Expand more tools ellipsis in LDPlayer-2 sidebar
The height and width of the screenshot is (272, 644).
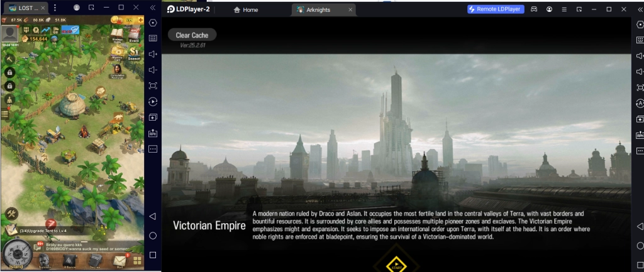(640, 151)
